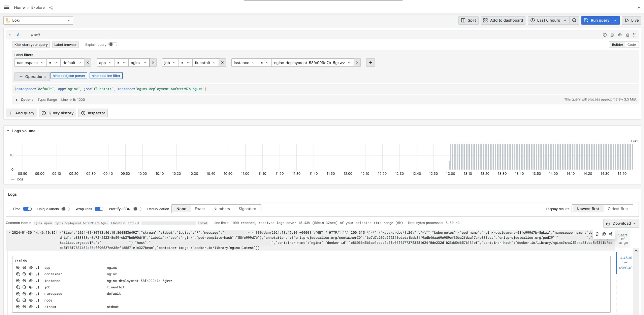Open the hamburger navigation menu
The height and width of the screenshot is (315, 644).
tap(6, 7)
